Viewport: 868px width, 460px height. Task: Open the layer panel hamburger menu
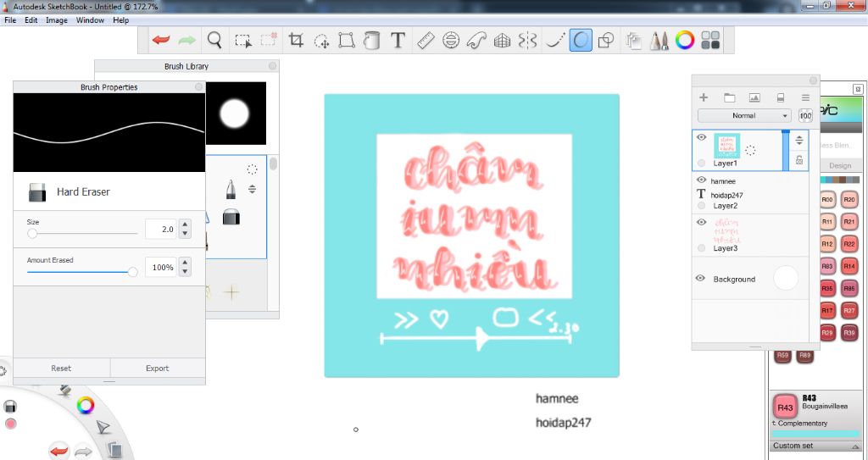pyautogui.click(x=805, y=97)
